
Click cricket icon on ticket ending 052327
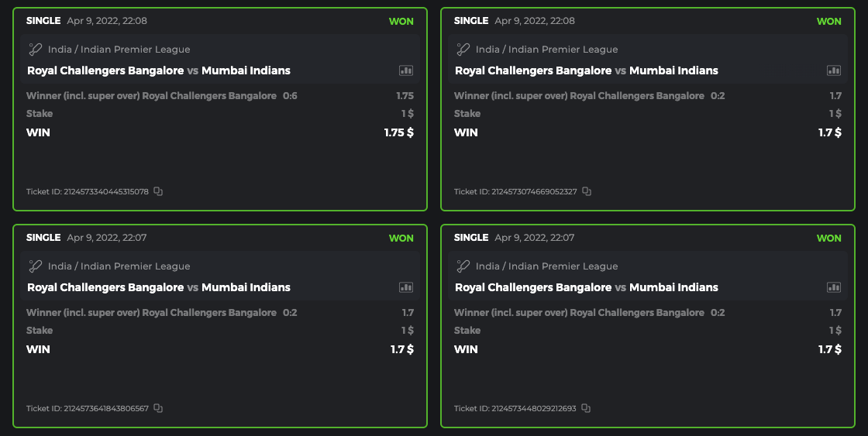click(463, 50)
